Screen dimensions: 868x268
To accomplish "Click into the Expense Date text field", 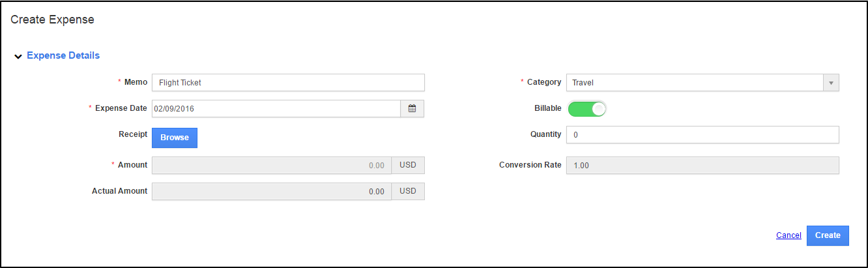I will pos(276,109).
